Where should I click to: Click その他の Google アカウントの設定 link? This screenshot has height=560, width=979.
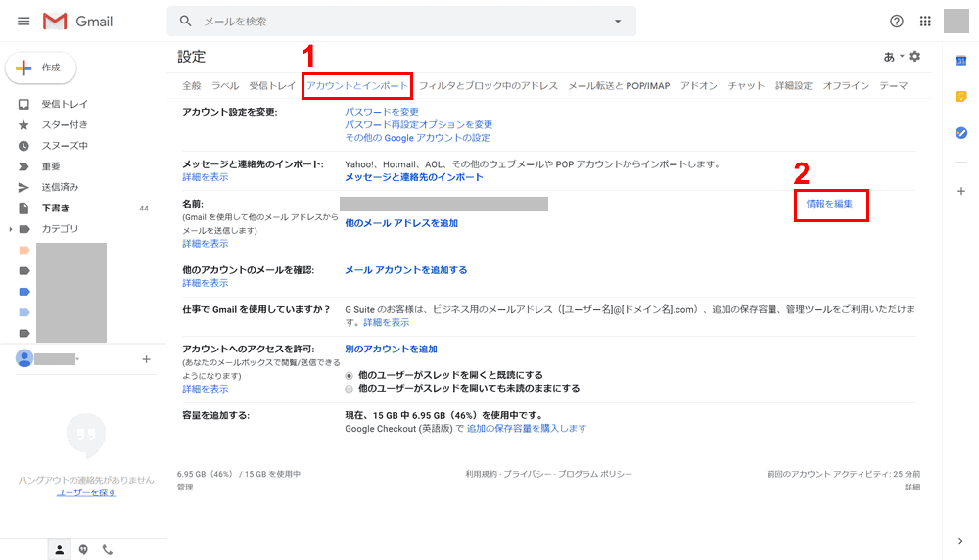(417, 137)
